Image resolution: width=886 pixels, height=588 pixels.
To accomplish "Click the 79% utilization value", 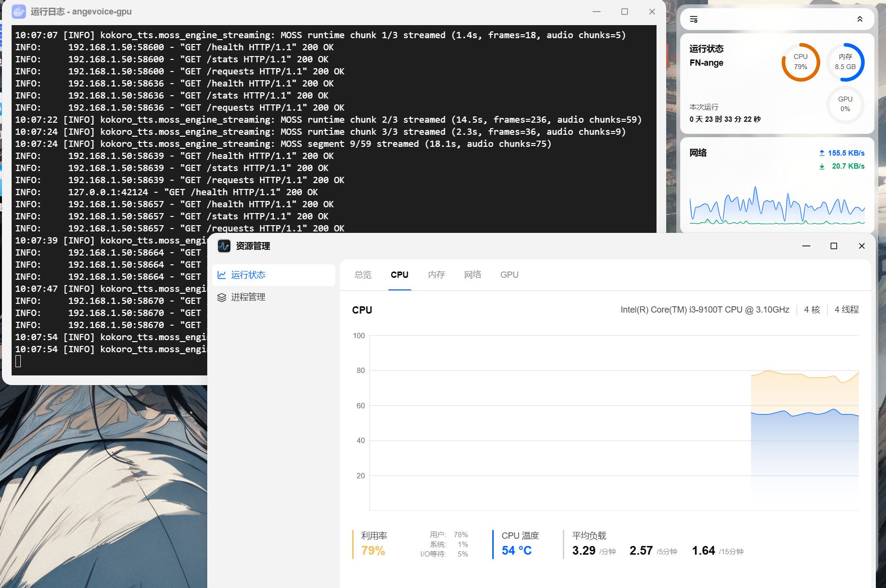I will 373,551.
